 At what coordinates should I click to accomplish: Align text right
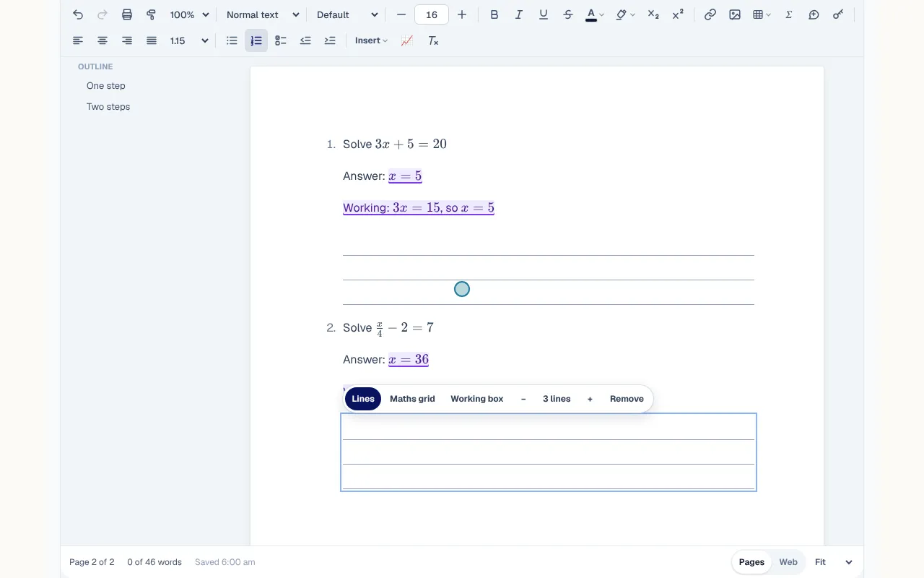(127, 40)
